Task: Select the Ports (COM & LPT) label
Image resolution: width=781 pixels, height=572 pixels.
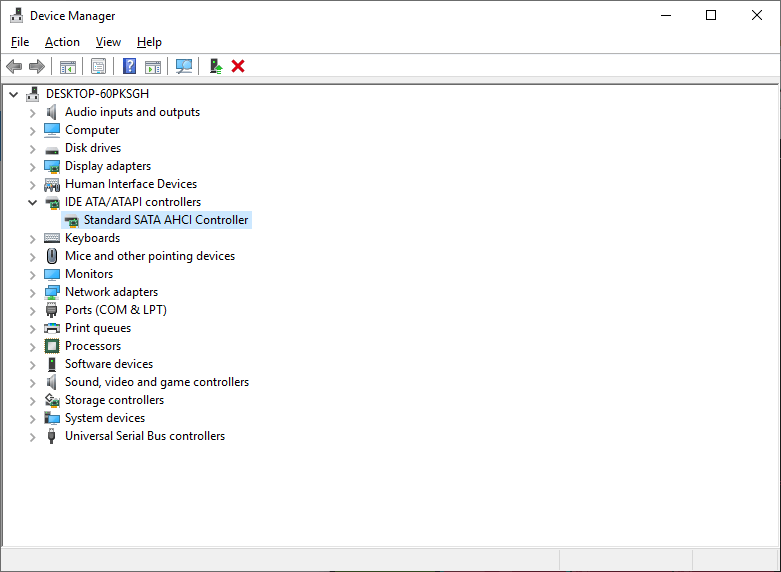Action: tap(116, 310)
